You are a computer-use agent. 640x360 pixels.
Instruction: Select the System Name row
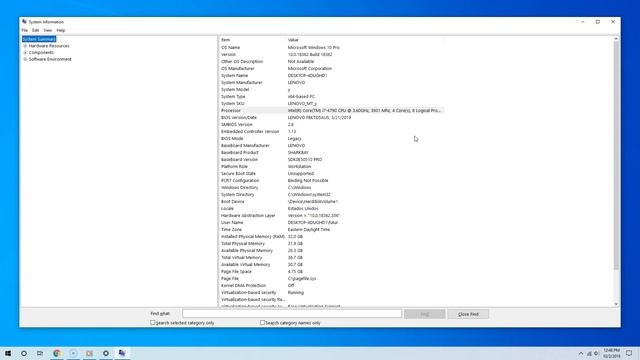[x=331, y=76]
